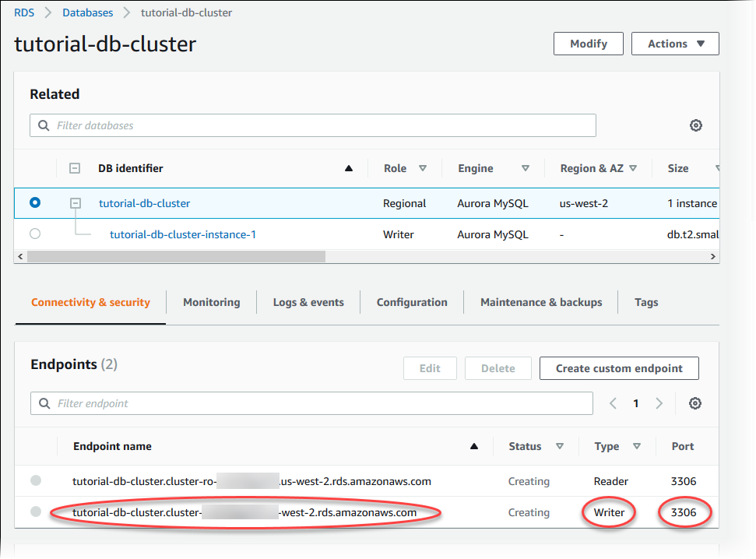Open the Actions dropdown menu
The width and height of the screenshot is (756, 559).
[674, 44]
